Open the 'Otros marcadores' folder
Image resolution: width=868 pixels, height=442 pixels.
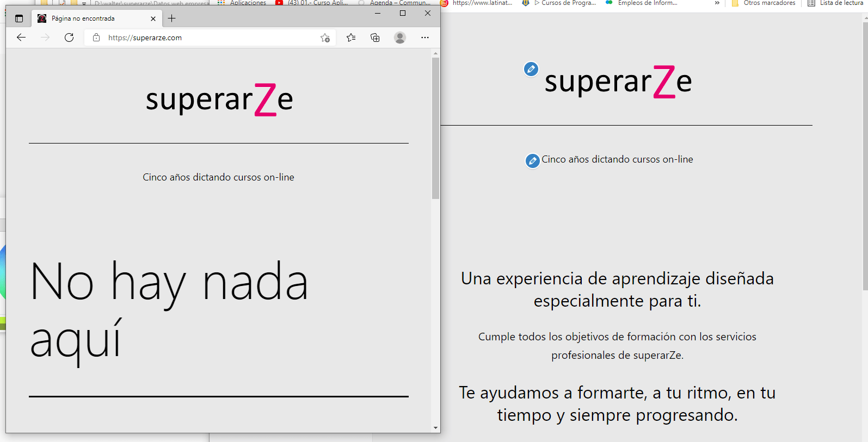point(764,3)
